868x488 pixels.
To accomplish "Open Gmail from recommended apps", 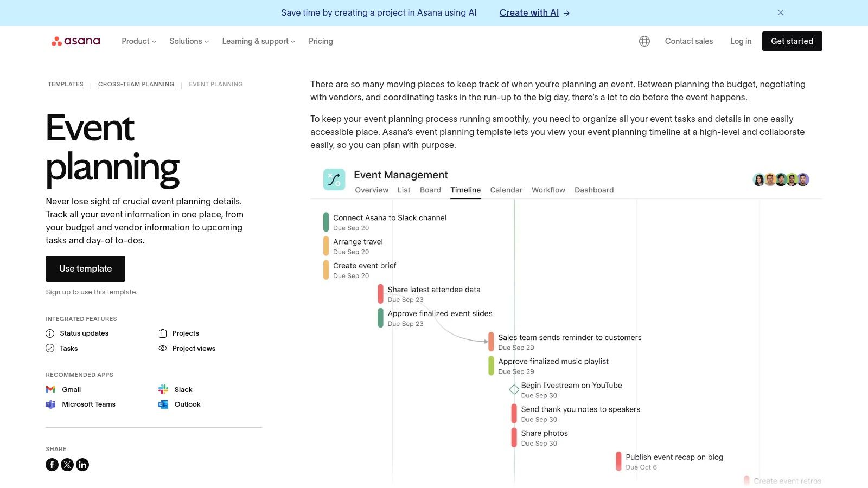I will pos(50,389).
